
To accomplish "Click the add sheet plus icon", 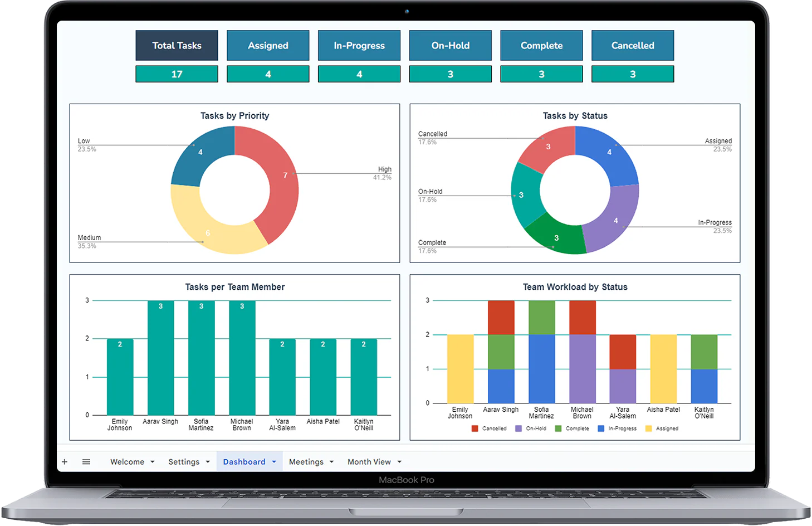I will pos(65,462).
